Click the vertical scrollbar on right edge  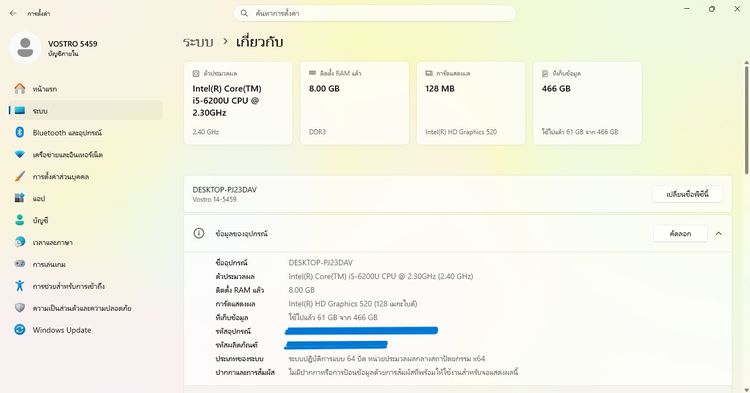coord(746,120)
